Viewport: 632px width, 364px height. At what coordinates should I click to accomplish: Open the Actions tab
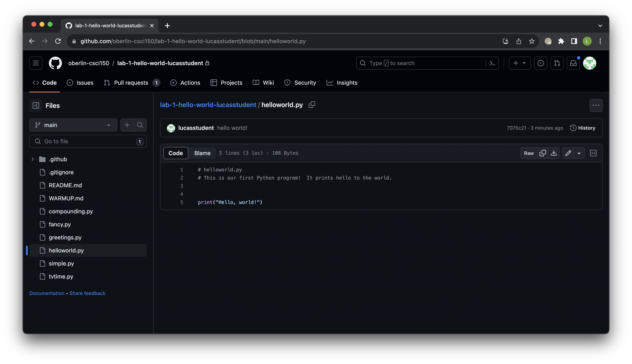tap(185, 83)
